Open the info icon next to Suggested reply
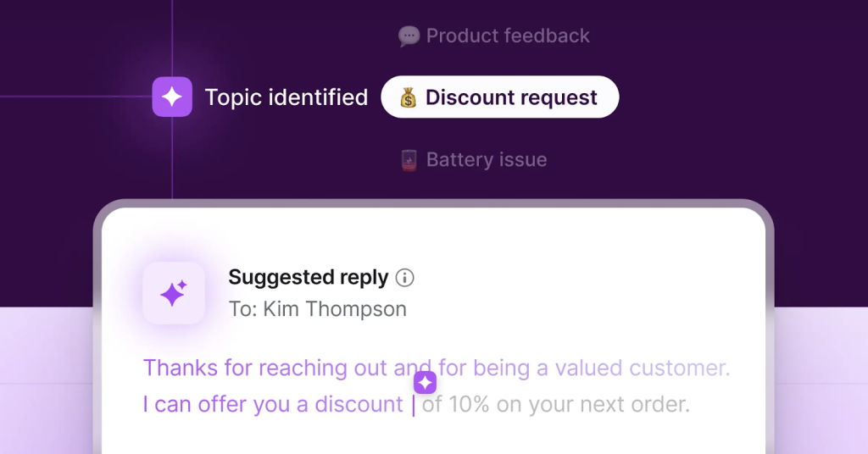Image resolution: width=868 pixels, height=454 pixels. [405, 278]
